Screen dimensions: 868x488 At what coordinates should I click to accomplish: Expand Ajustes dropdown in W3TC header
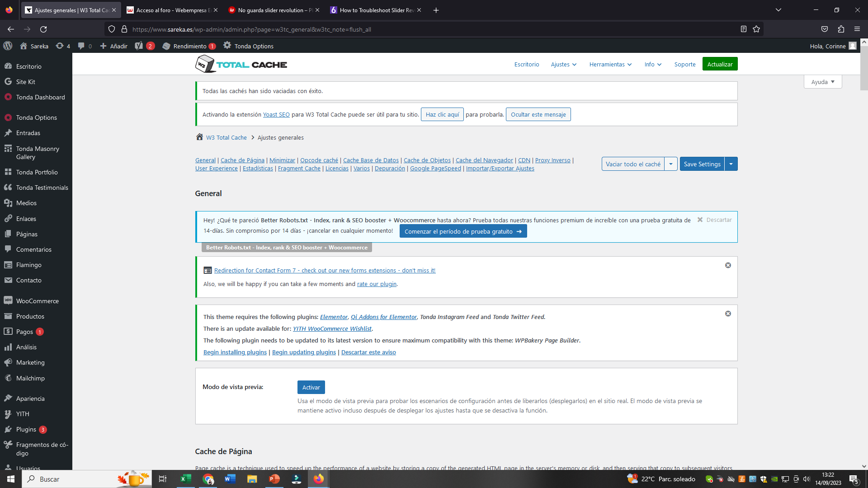coord(563,64)
